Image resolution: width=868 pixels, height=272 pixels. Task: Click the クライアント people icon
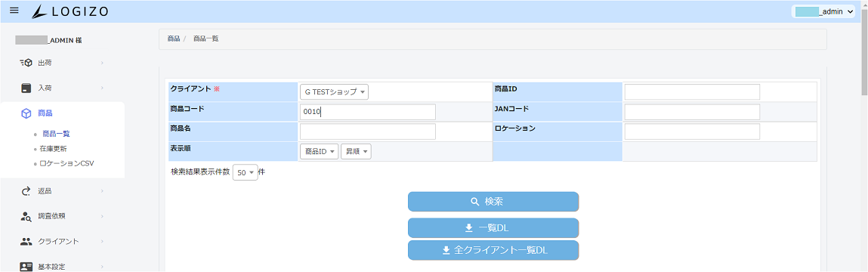(x=26, y=242)
